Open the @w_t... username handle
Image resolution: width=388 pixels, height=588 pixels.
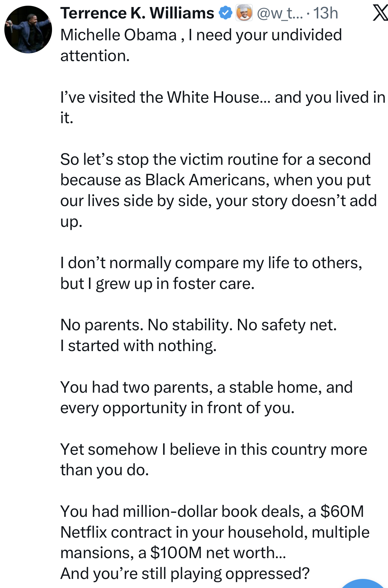click(280, 13)
